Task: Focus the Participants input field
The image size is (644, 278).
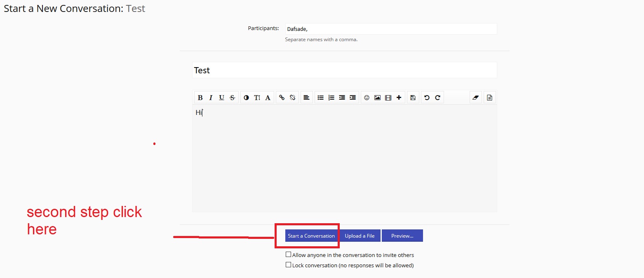Action: 391,29
